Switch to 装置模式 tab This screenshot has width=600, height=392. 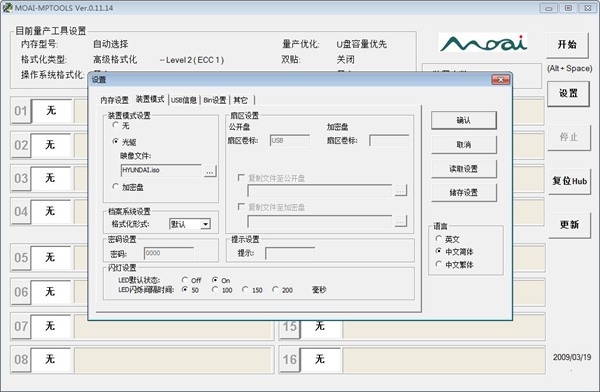click(150, 100)
